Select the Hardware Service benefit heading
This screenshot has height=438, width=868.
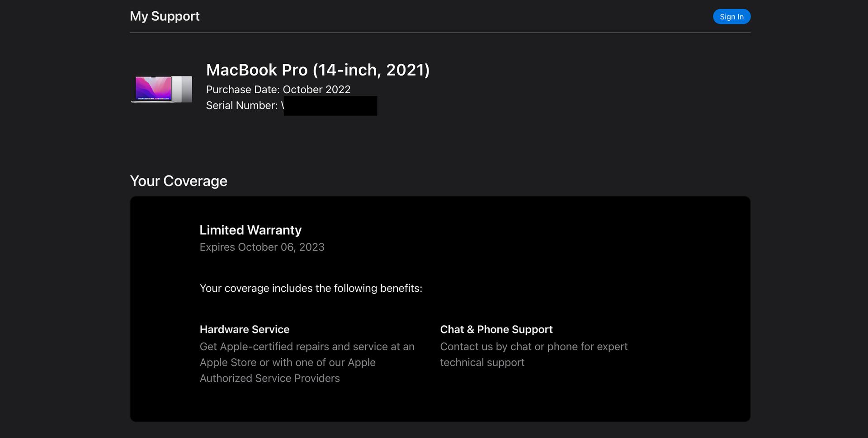[245, 329]
